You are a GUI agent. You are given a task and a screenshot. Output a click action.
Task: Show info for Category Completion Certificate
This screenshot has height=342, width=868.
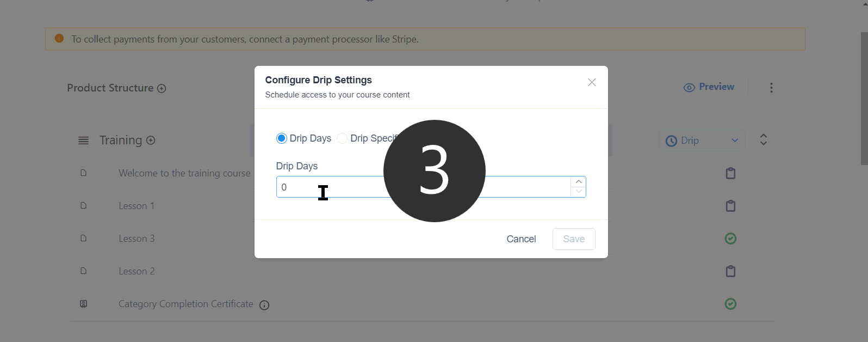point(264,305)
